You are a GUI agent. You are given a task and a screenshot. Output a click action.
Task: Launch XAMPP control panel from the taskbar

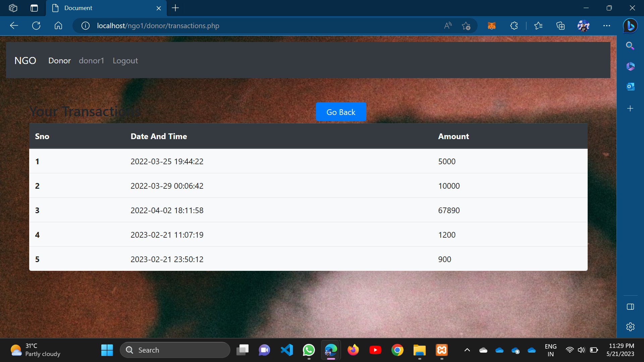(x=442, y=350)
